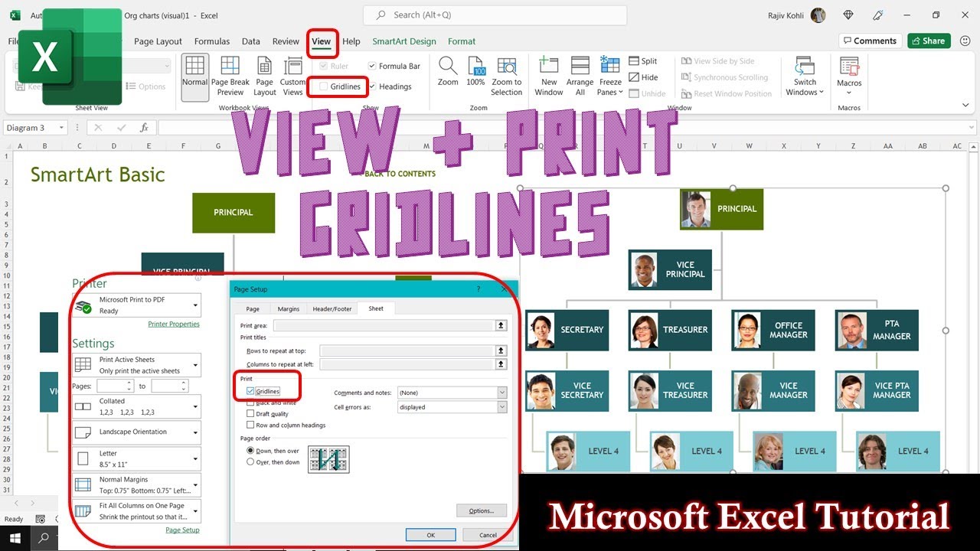Toggle the Gridlines checkbox in View ribbon

pyautogui.click(x=324, y=86)
